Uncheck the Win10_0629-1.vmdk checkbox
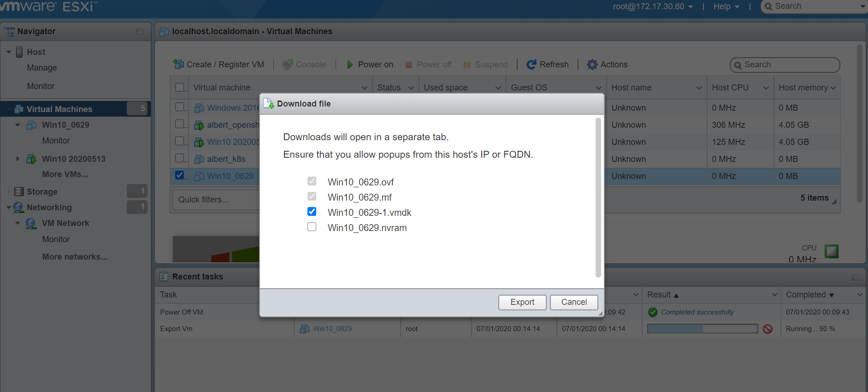 (312, 212)
